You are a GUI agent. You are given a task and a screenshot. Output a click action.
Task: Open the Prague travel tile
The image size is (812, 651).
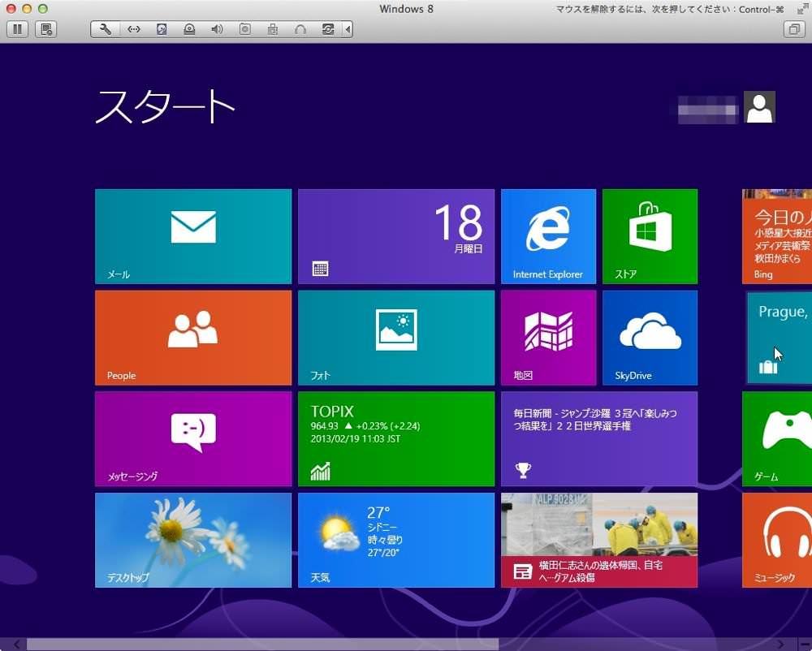pyautogui.click(x=779, y=338)
